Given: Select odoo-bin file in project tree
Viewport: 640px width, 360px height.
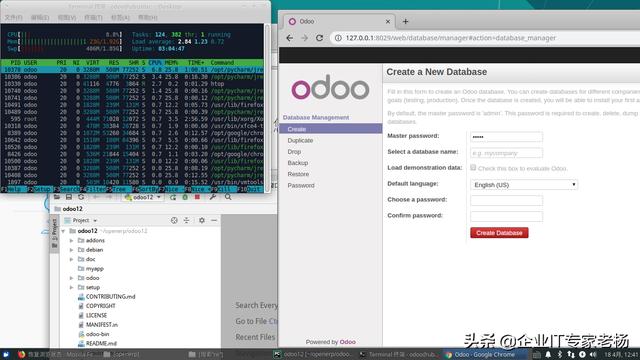Looking at the screenshot, I should point(97,334).
